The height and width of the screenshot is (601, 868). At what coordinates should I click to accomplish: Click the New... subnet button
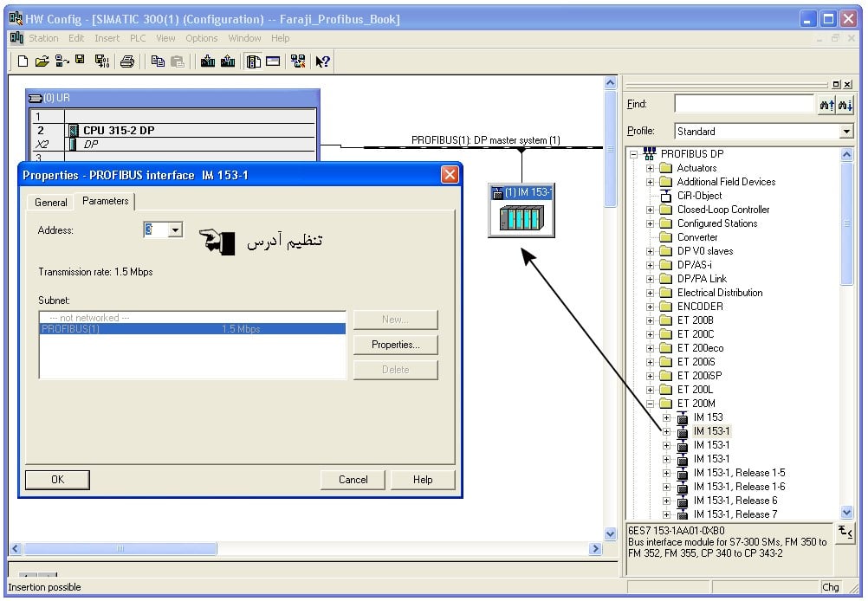pyautogui.click(x=396, y=320)
